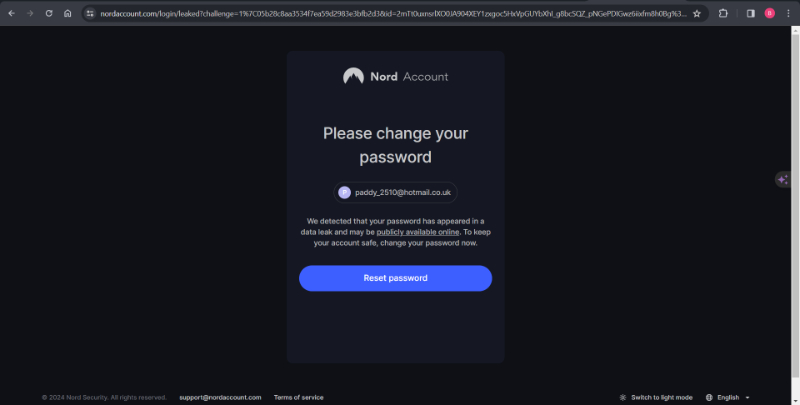
Task: Toggle Switch to light mode
Action: point(656,397)
